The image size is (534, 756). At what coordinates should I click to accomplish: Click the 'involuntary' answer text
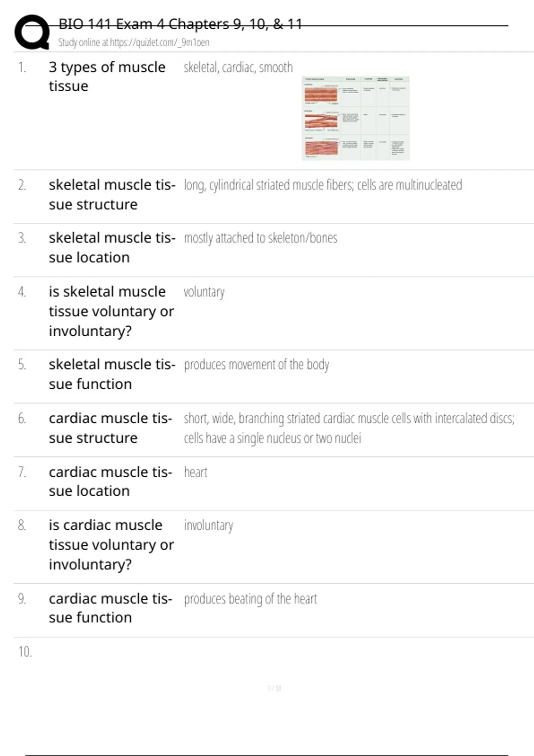pyautogui.click(x=208, y=526)
